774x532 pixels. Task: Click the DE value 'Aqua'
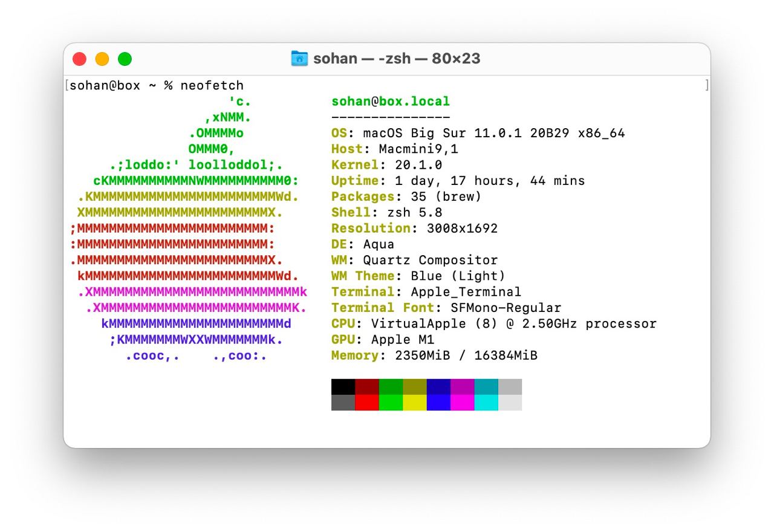click(379, 244)
